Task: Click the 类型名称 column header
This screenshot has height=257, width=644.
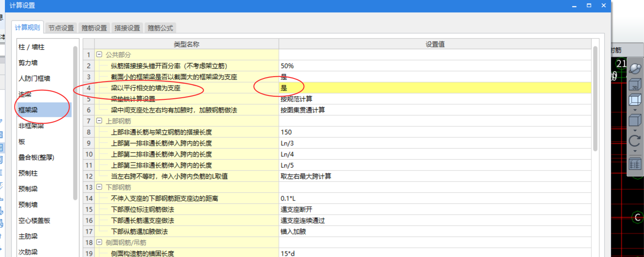Action: click(x=186, y=44)
